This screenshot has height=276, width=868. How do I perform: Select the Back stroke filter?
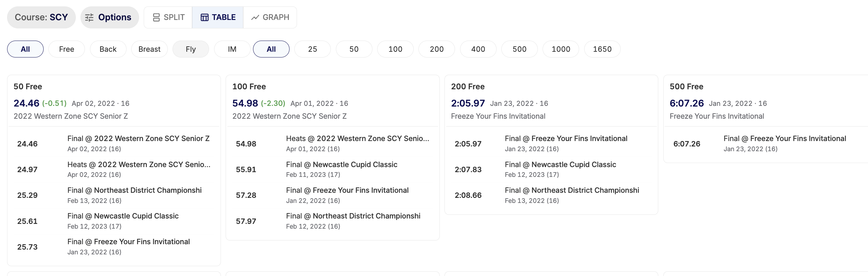tap(108, 49)
